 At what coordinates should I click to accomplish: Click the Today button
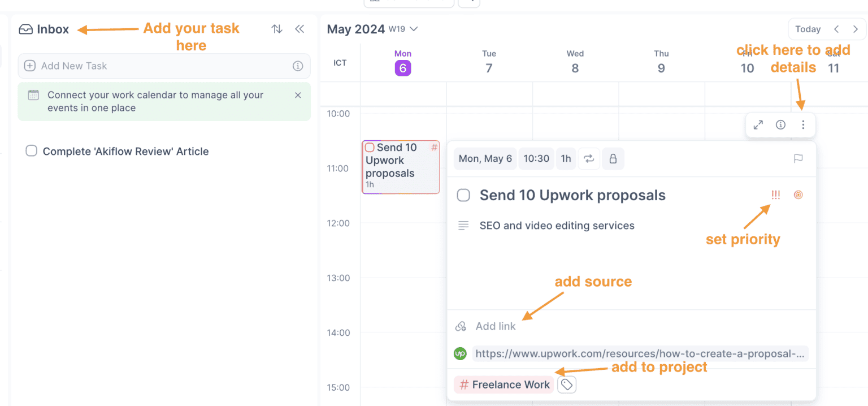click(808, 29)
